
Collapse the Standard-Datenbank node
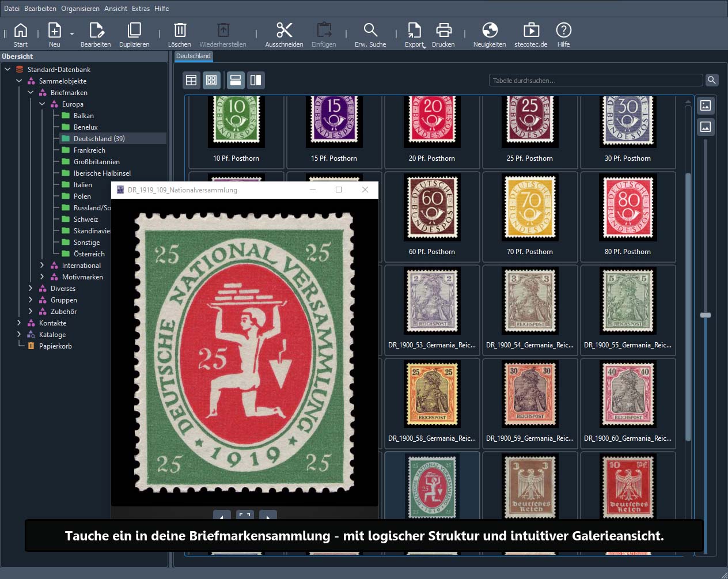click(7, 69)
